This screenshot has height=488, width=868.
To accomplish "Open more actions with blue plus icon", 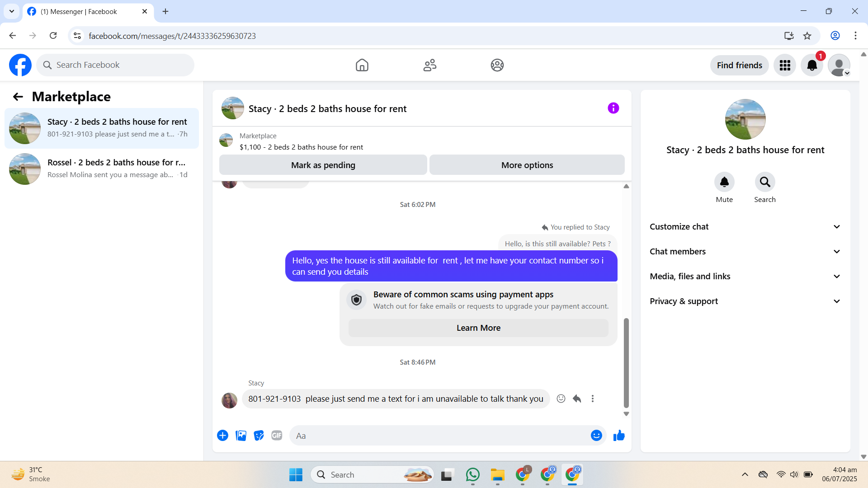I will pyautogui.click(x=222, y=436).
